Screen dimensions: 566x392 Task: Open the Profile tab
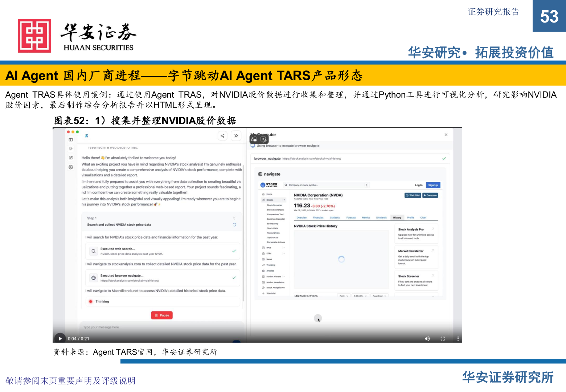coord(411,218)
